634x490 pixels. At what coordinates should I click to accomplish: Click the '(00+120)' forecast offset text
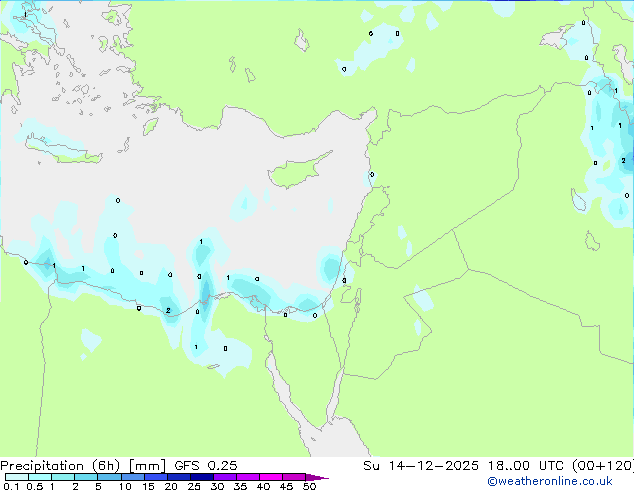pos(602,466)
